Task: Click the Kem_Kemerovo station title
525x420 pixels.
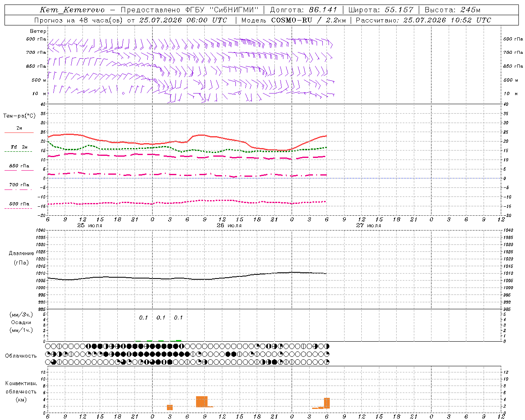Action: pos(72,10)
